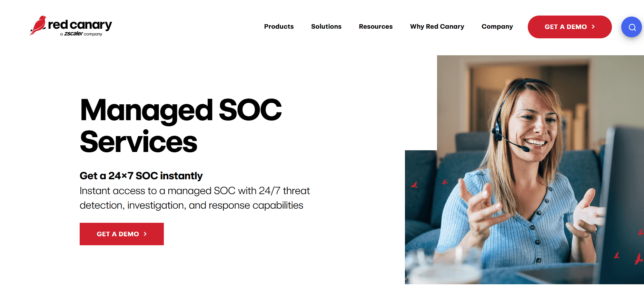This screenshot has width=644, height=286.
Task: Click the arrow chevron inside top Get a Demo
Action: click(594, 27)
